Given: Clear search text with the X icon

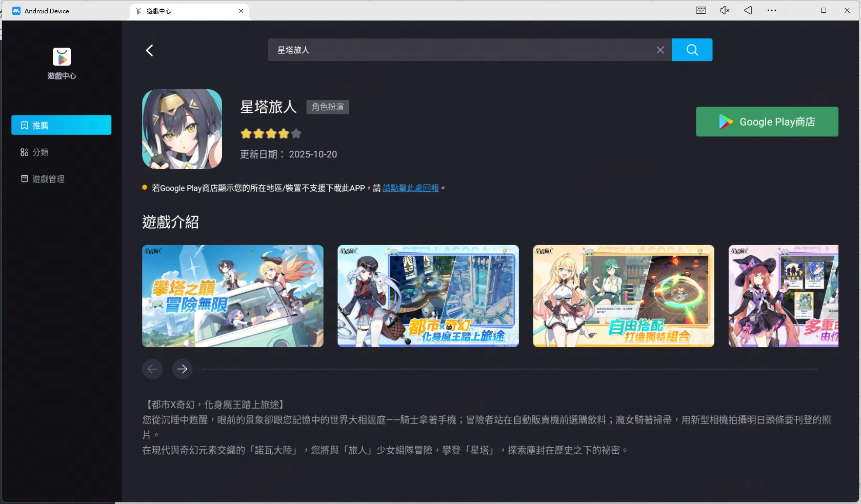Looking at the screenshot, I should (x=660, y=50).
